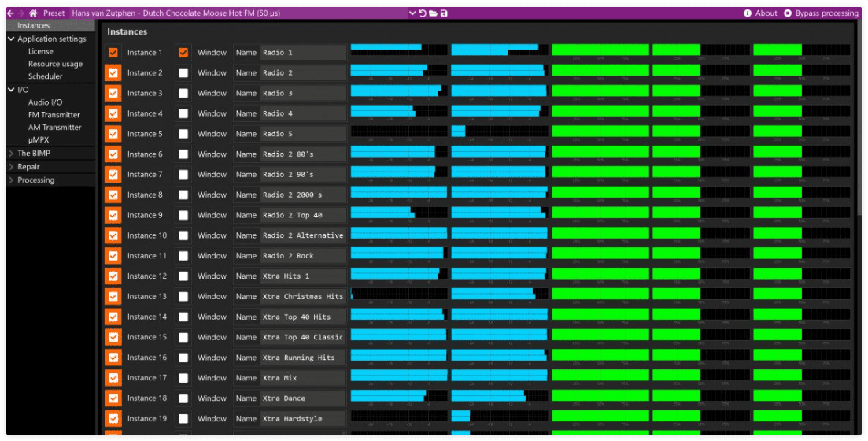Go back with the left arrow icon
The height and width of the screenshot is (441, 868).
[x=10, y=13]
